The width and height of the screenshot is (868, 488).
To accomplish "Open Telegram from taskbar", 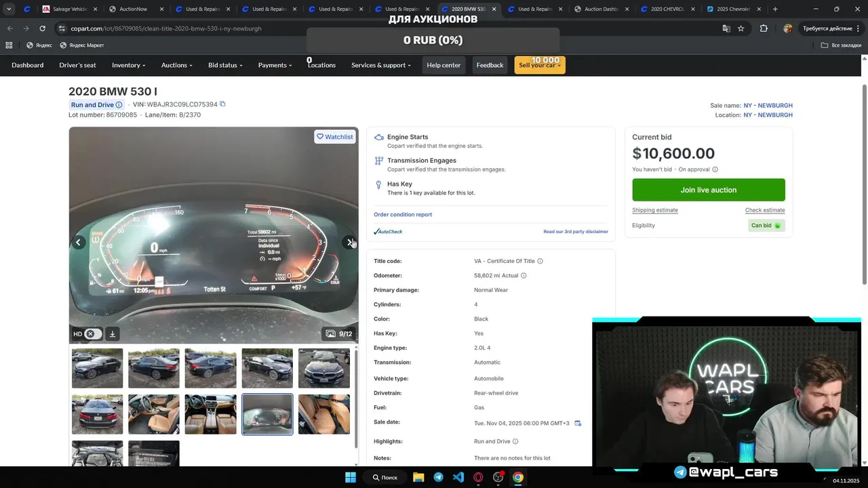I will [x=438, y=477].
